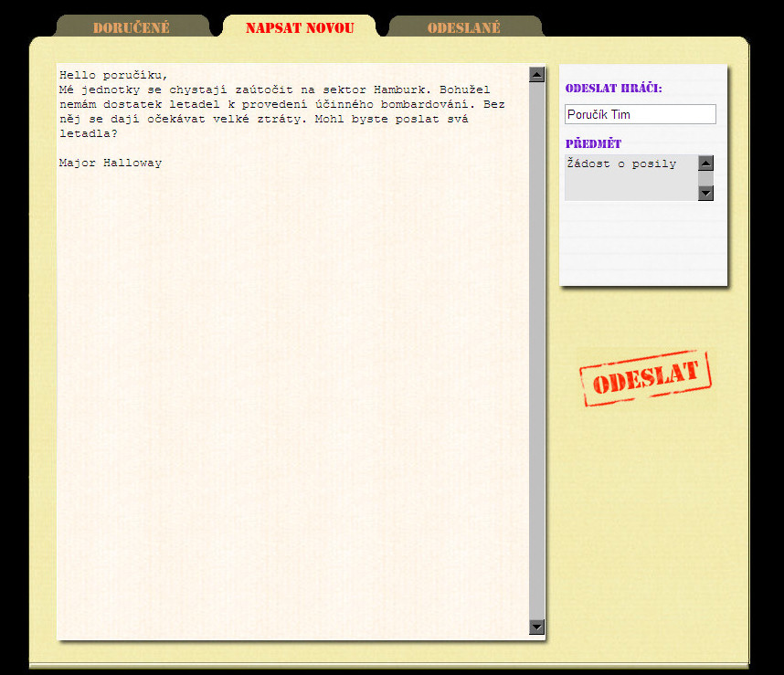Click the greeting line Hello poručíku
Screen dimensions: 784x675
113,75
